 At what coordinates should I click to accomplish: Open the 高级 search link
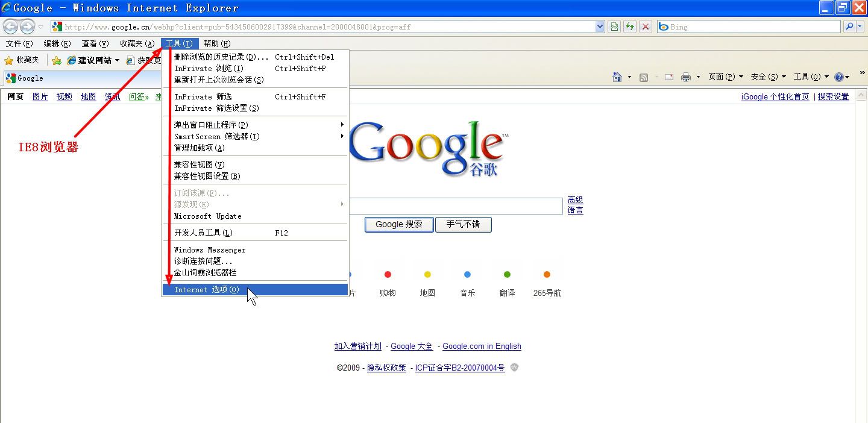point(576,200)
